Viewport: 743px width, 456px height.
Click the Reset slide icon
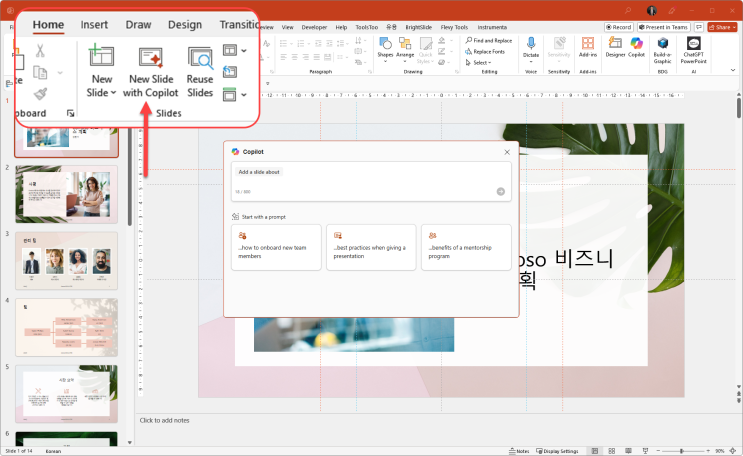pos(230,72)
